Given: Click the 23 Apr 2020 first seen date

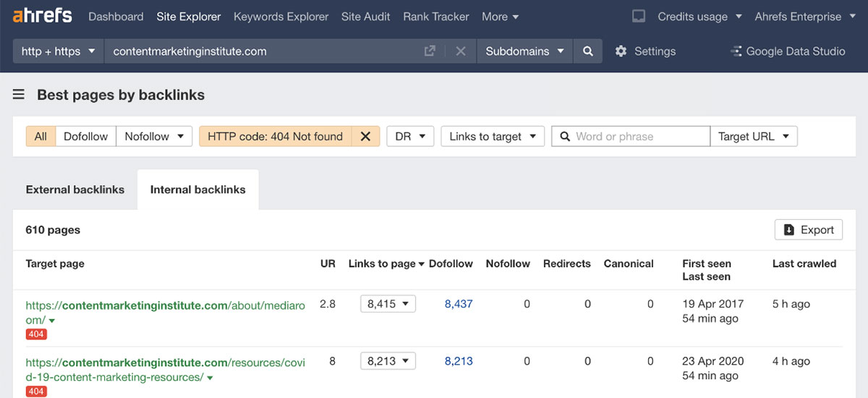Looking at the screenshot, I should pos(712,361).
